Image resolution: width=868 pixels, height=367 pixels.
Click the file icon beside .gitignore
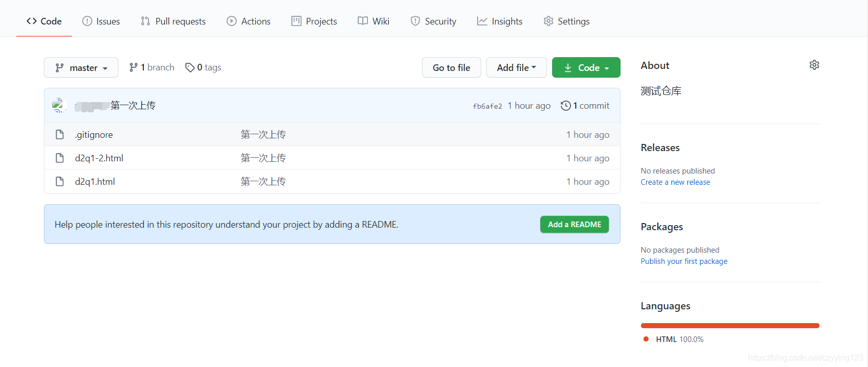pyautogui.click(x=60, y=135)
